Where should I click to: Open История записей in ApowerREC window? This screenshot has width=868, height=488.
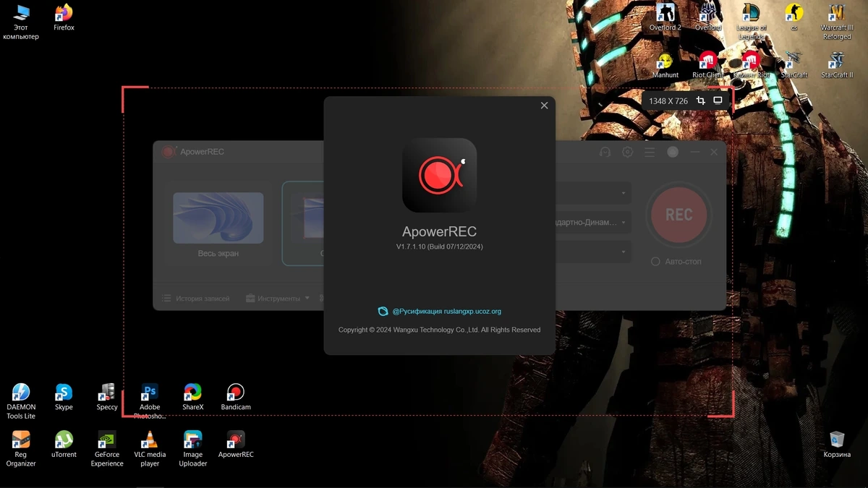[195, 298]
